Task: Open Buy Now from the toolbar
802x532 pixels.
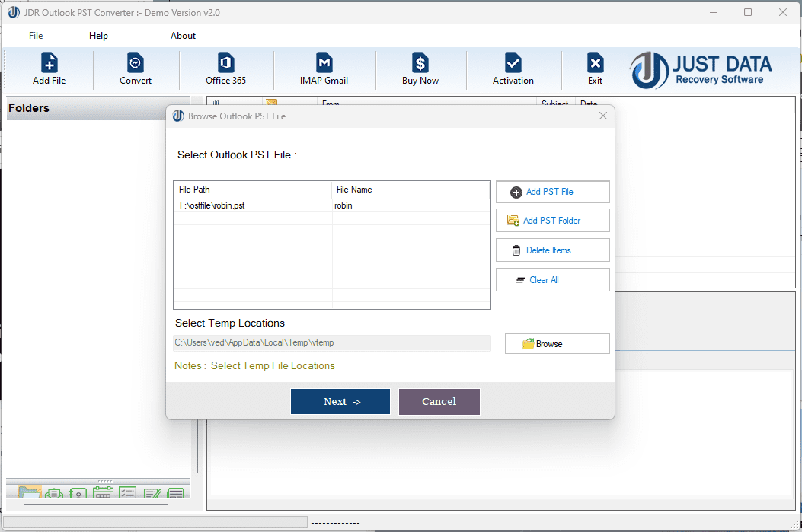Action: click(x=420, y=68)
